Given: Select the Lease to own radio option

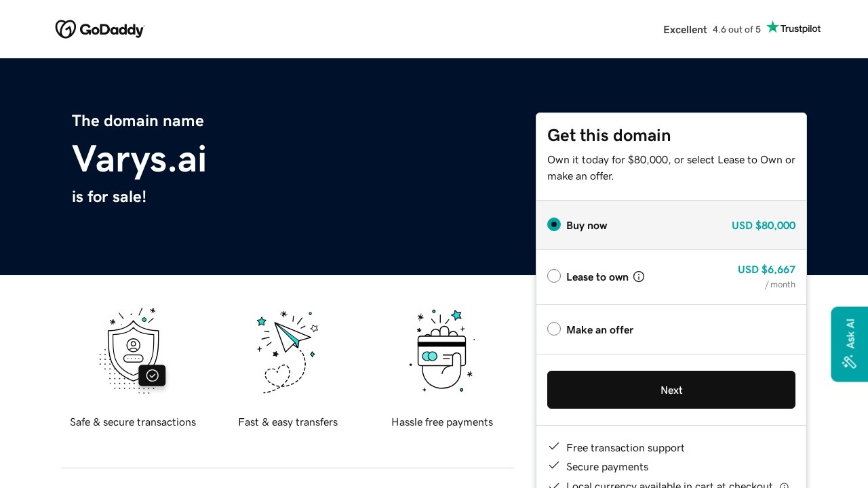Looking at the screenshot, I should point(554,276).
